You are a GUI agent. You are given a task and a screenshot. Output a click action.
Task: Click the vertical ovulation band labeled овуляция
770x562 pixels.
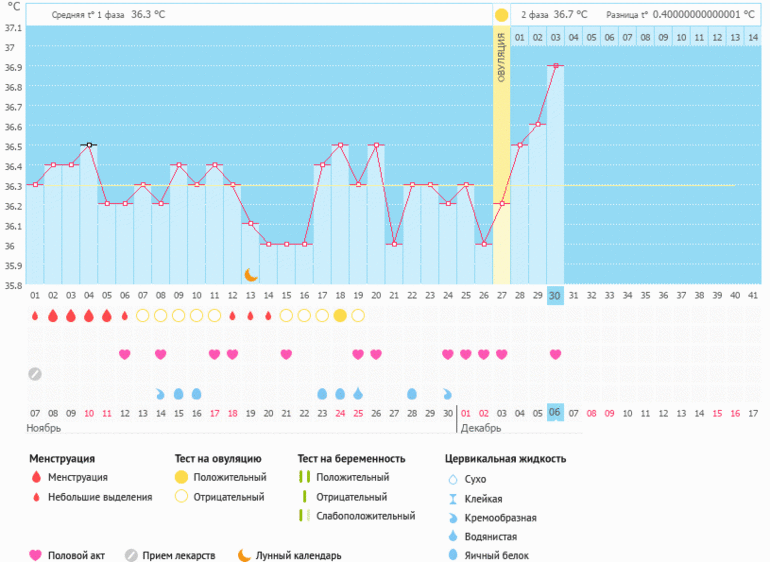[x=501, y=150]
